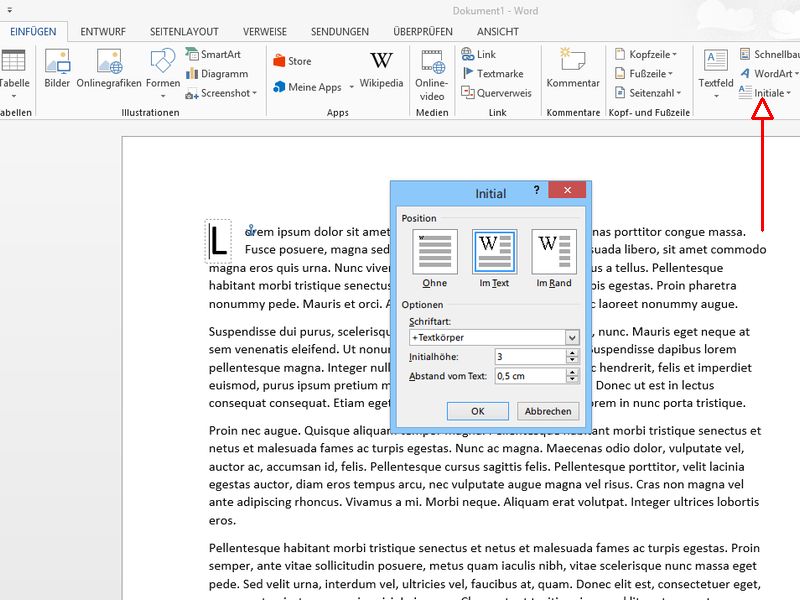Click the Initialhöhe input field
800x600 pixels.
[531, 357]
